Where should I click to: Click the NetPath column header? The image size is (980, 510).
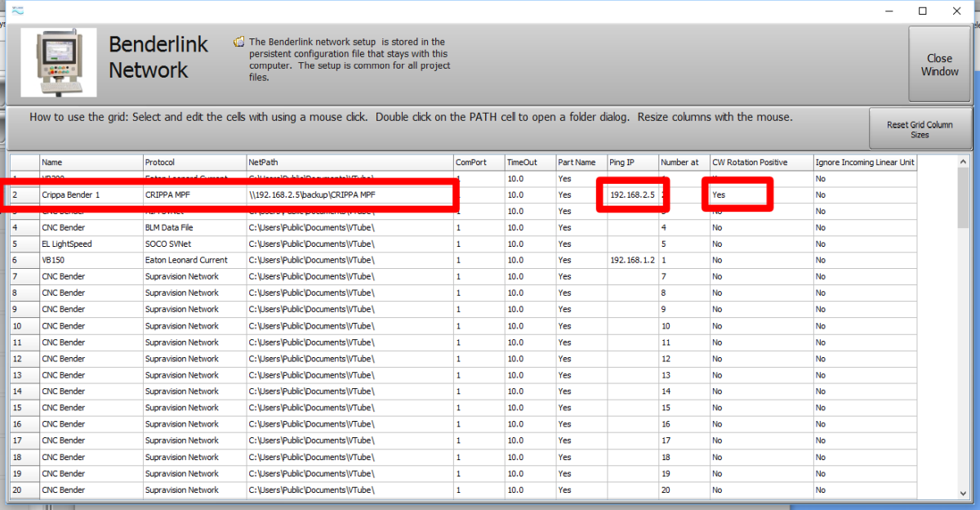click(x=350, y=163)
